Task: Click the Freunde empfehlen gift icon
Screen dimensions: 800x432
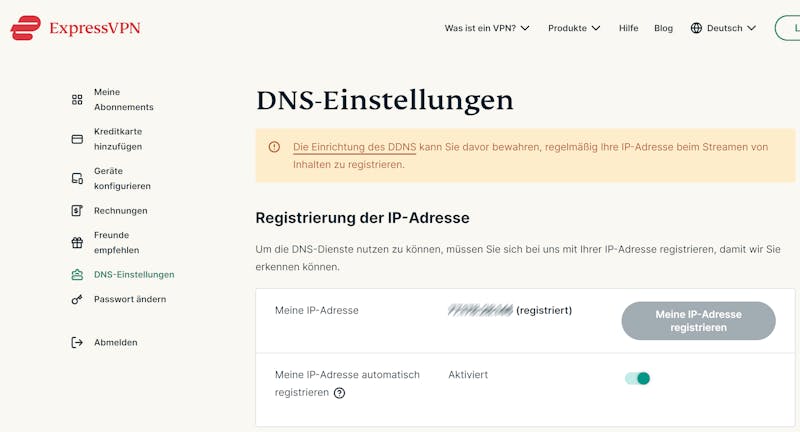Action: (x=77, y=242)
